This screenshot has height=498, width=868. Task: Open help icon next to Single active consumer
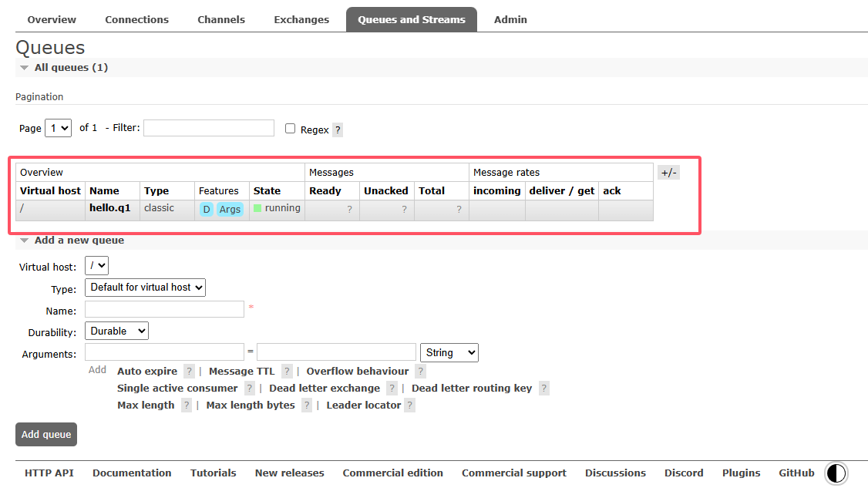pyautogui.click(x=250, y=389)
